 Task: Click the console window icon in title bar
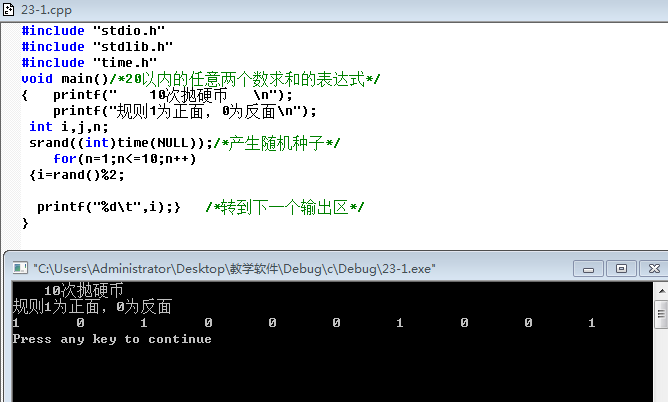(x=20, y=268)
